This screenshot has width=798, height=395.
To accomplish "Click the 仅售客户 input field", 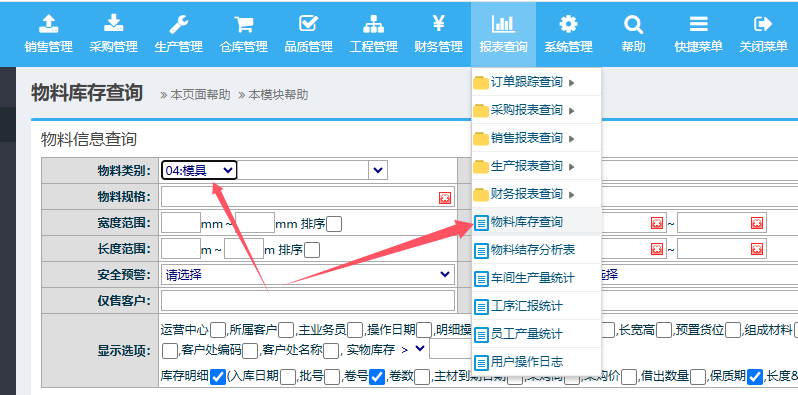I will click(x=307, y=301).
